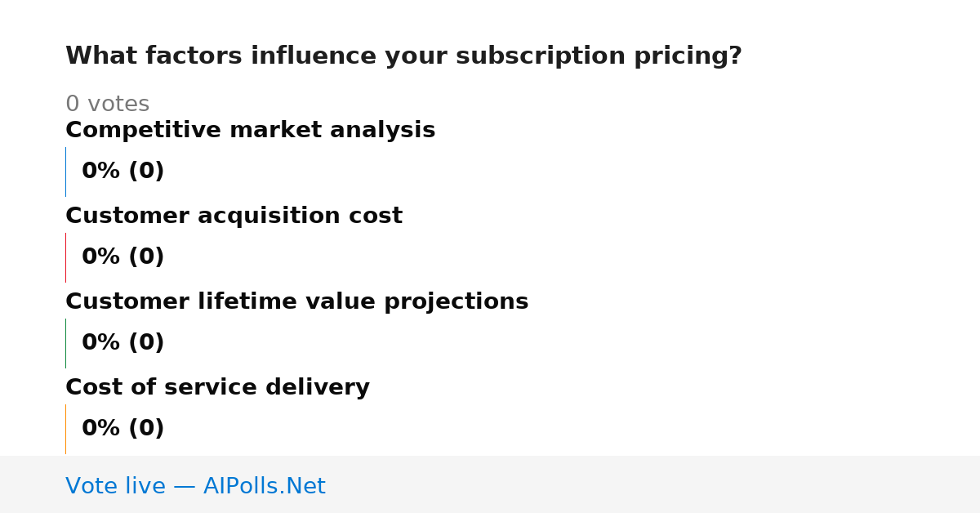Click the 'Vote live' text in footer

tap(115, 487)
